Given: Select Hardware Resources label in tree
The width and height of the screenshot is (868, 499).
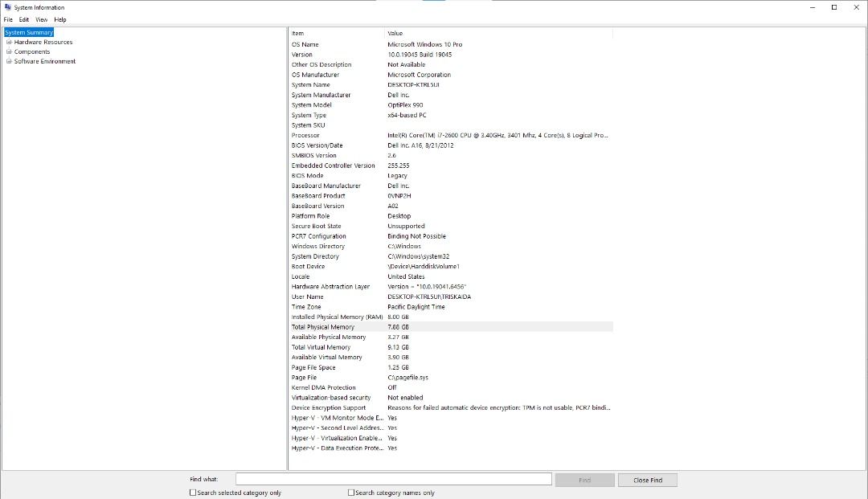Looking at the screenshot, I should (43, 42).
